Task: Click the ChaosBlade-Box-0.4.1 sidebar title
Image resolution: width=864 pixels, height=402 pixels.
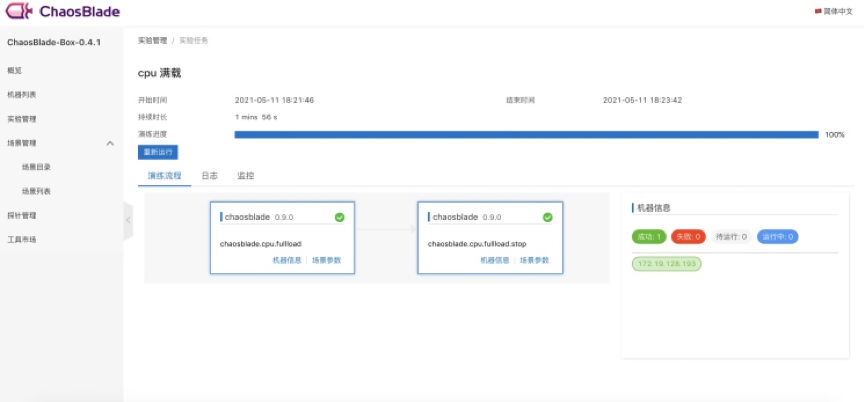Action: click(54, 42)
